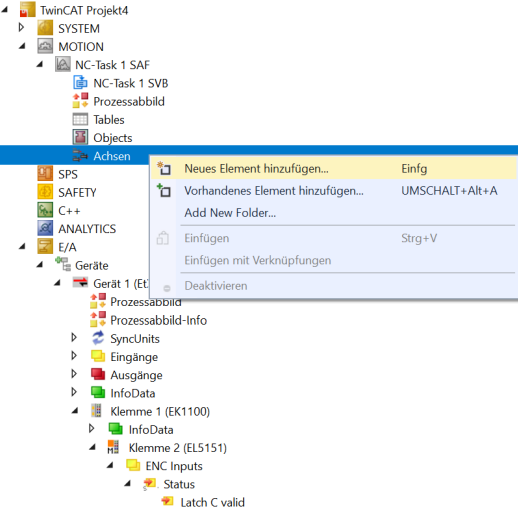Click the Geräte devices icon
The width and height of the screenshot is (518, 519).
[63, 265]
